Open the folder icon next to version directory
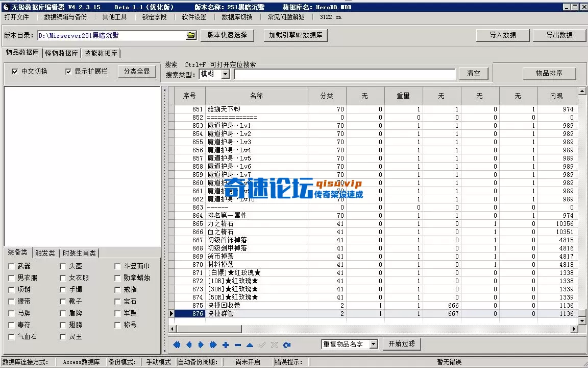The image size is (588, 368). (191, 35)
